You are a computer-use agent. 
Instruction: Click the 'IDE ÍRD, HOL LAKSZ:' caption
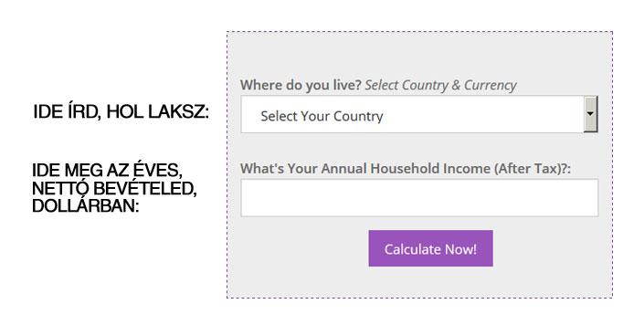[121, 111]
